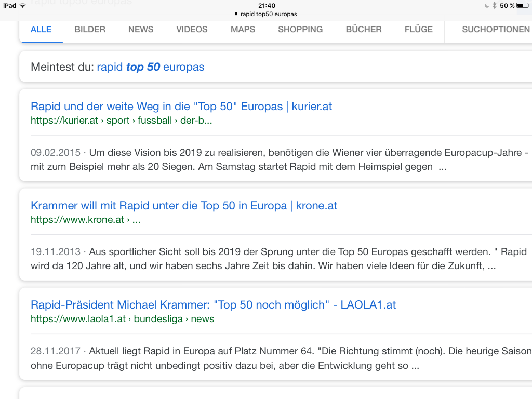Open the MAPS tab

point(243,30)
